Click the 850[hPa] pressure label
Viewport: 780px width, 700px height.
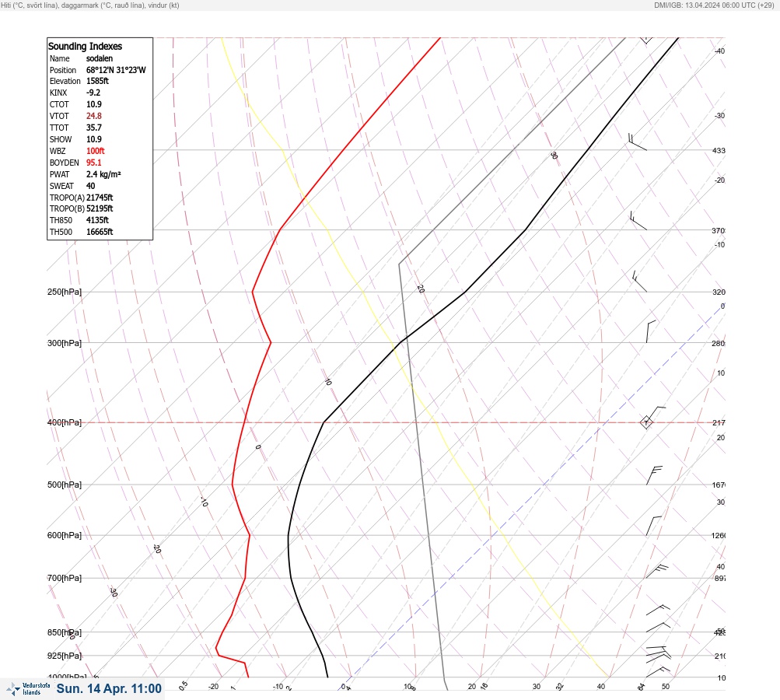(65, 632)
